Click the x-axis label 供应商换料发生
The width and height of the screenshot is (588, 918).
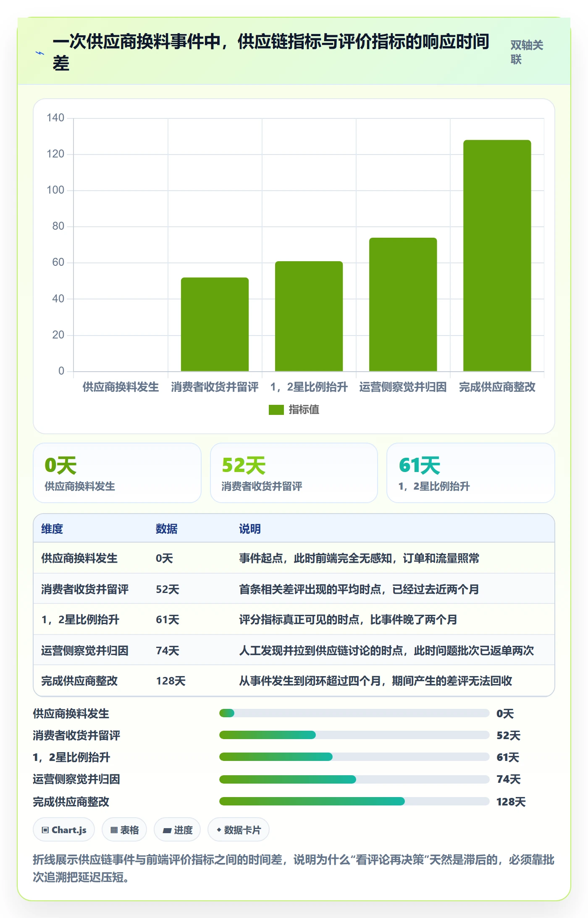coord(121,387)
